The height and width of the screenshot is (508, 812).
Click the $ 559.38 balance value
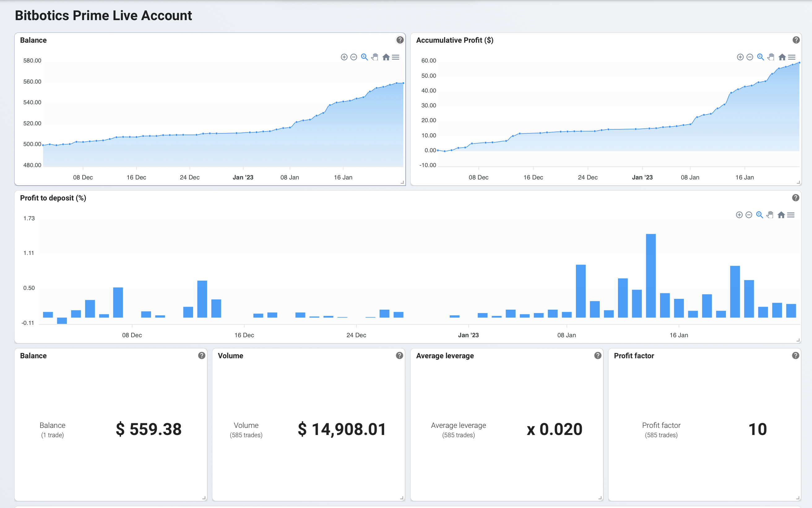(x=149, y=429)
